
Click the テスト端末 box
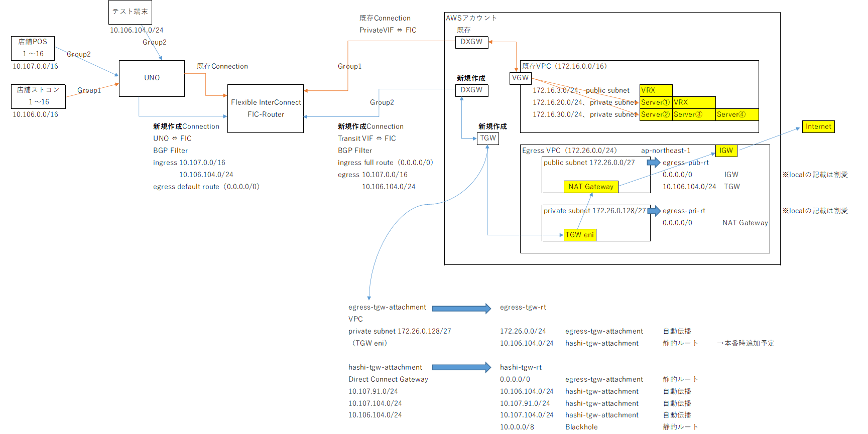pos(130,12)
